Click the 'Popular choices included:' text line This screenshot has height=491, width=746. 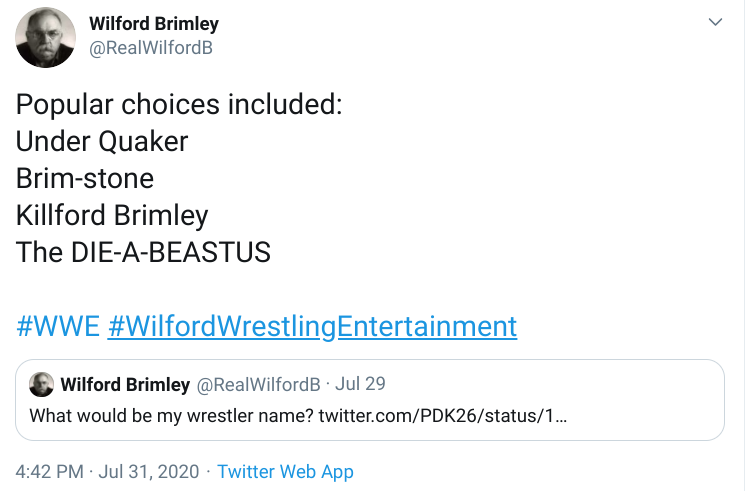[x=179, y=105]
